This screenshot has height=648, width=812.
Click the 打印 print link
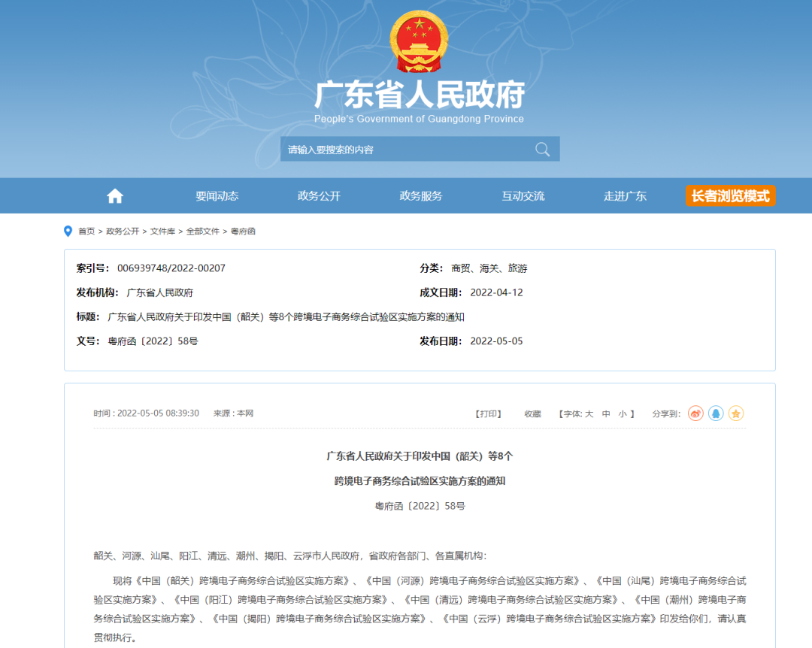pyautogui.click(x=488, y=413)
